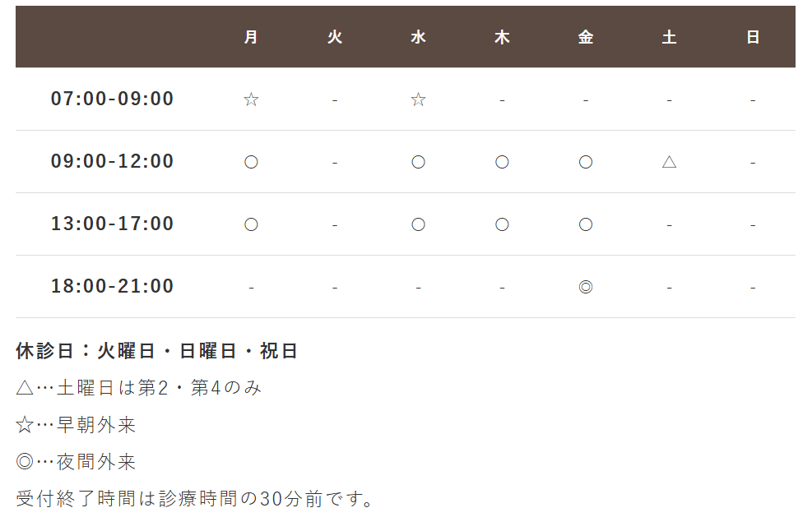The image size is (812, 531).
Task: Click the 月 column header
Action: pos(251,37)
